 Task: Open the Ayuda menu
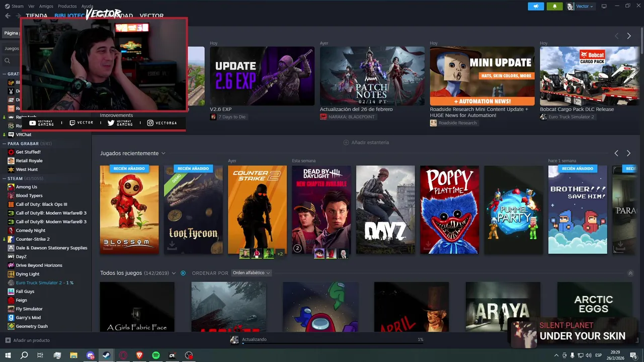tap(87, 6)
